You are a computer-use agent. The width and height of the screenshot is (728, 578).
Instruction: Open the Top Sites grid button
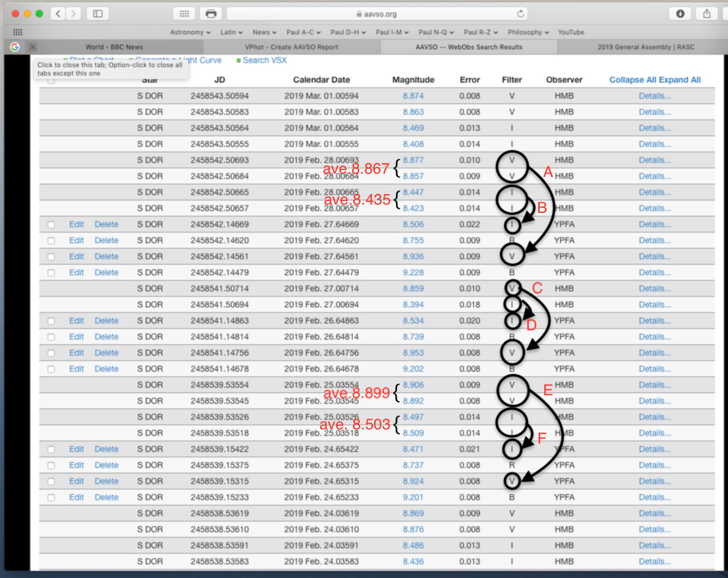[x=184, y=14]
